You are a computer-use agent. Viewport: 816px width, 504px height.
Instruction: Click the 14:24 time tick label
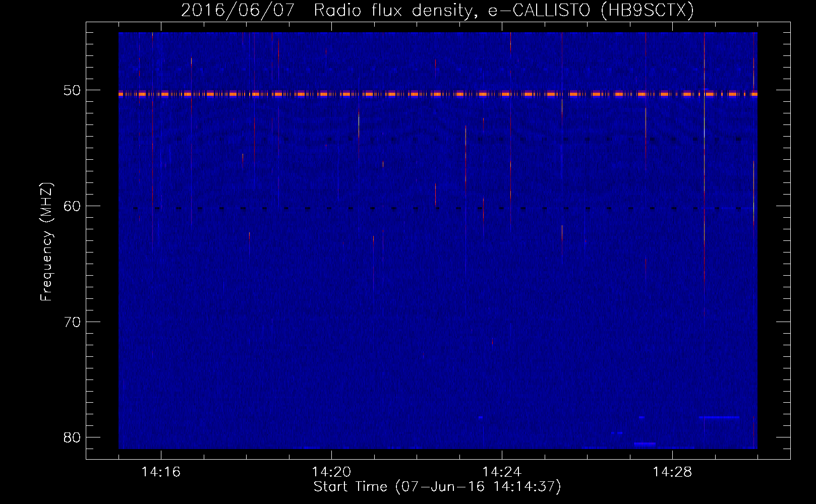click(502, 472)
